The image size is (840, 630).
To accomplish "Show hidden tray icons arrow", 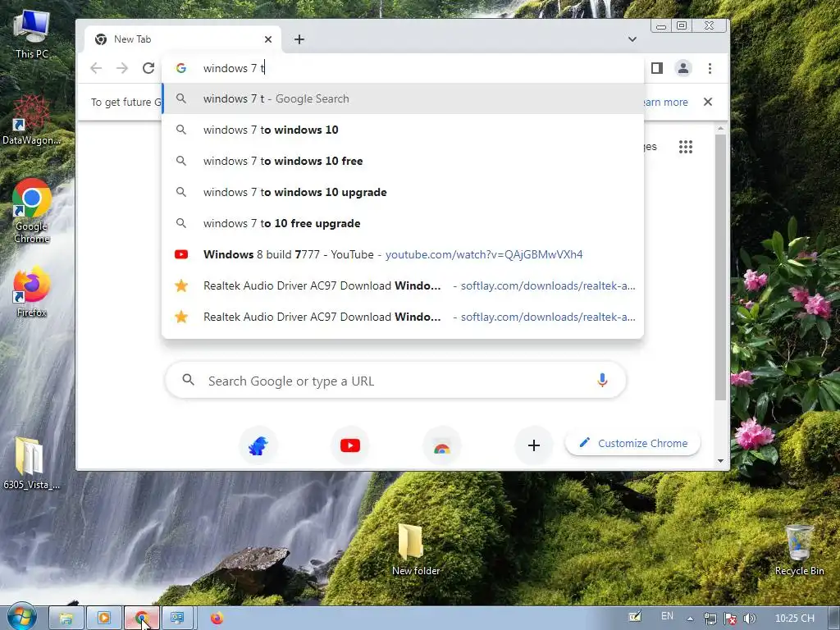I will click(690, 619).
